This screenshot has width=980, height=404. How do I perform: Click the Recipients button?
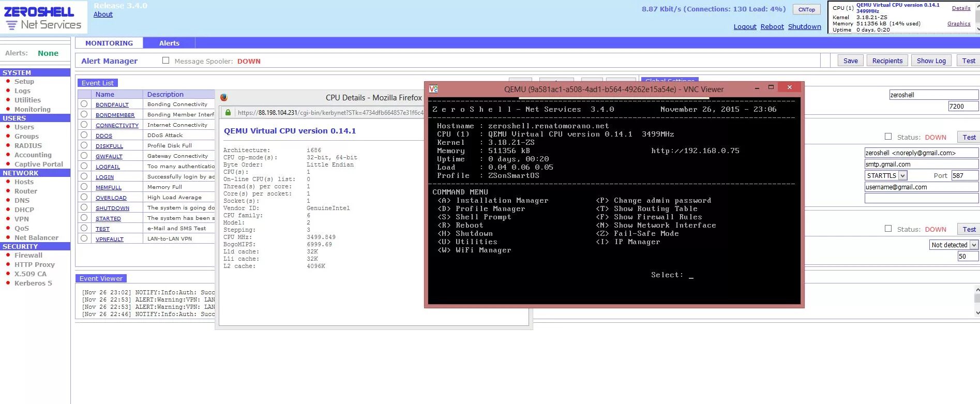(887, 61)
